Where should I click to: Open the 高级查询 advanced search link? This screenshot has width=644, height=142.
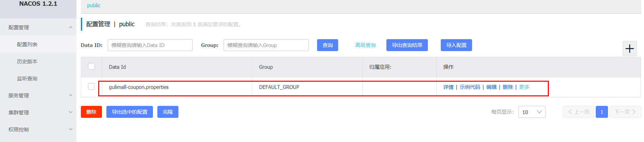[x=365, y=45]
